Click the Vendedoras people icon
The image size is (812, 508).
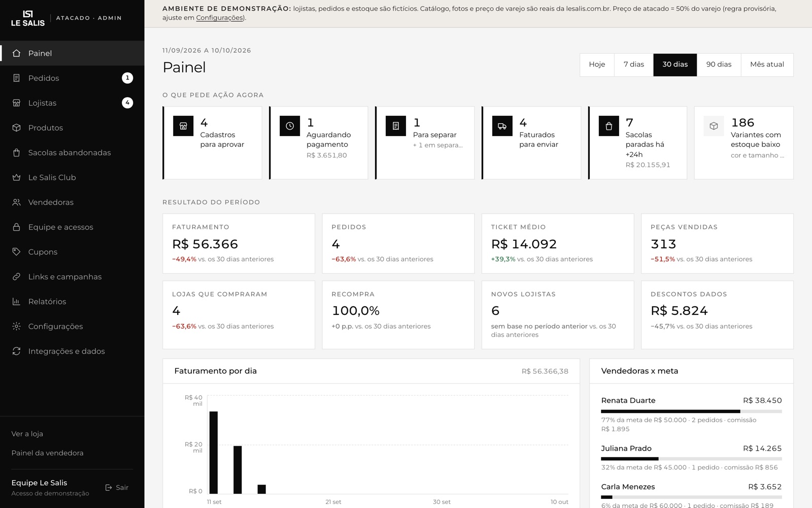pos(16,203)
